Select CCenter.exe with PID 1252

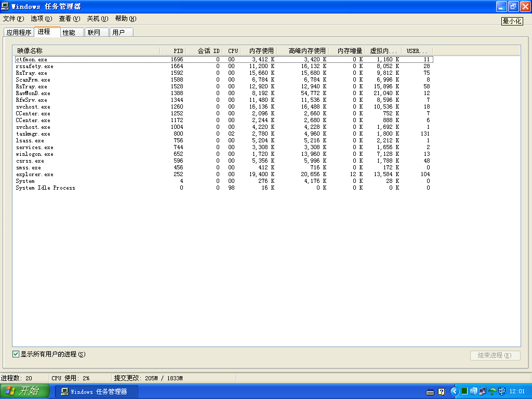click(224, 113)
